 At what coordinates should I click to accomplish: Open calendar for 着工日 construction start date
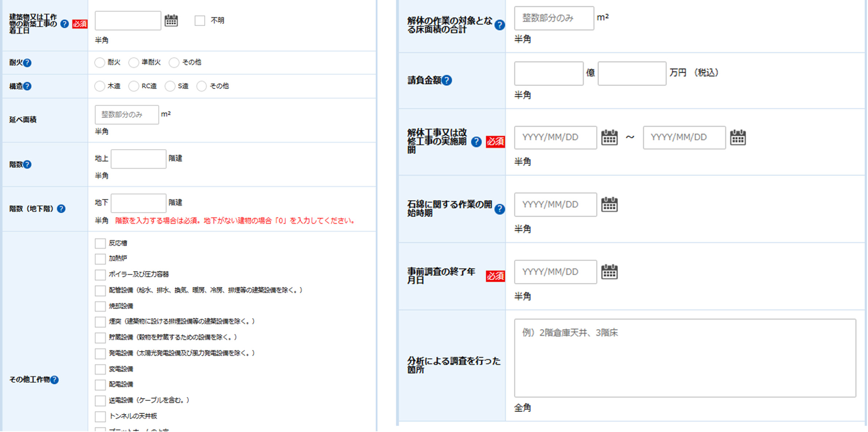coord(171,20)
